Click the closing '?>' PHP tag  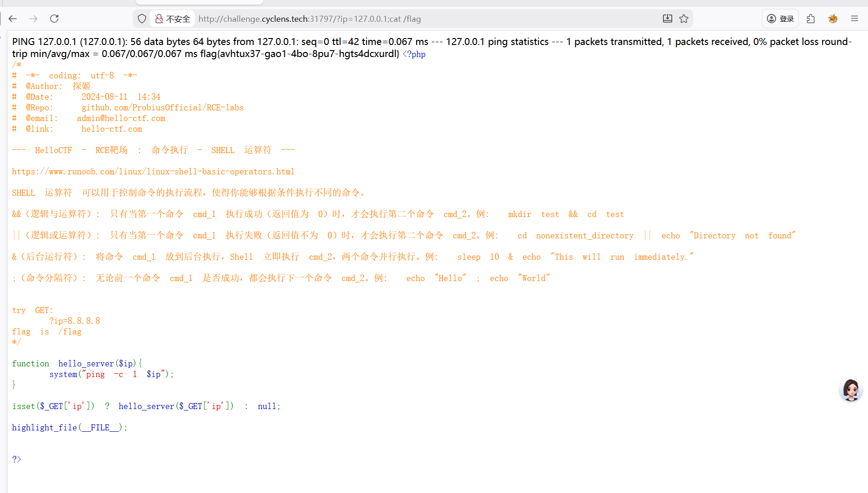point(17,459)
